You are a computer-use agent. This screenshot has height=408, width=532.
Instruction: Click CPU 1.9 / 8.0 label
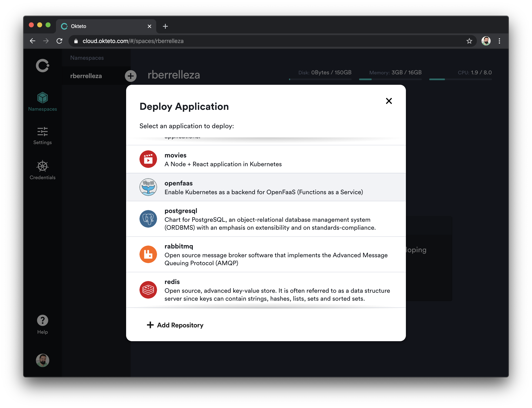[x=475, y=72]
